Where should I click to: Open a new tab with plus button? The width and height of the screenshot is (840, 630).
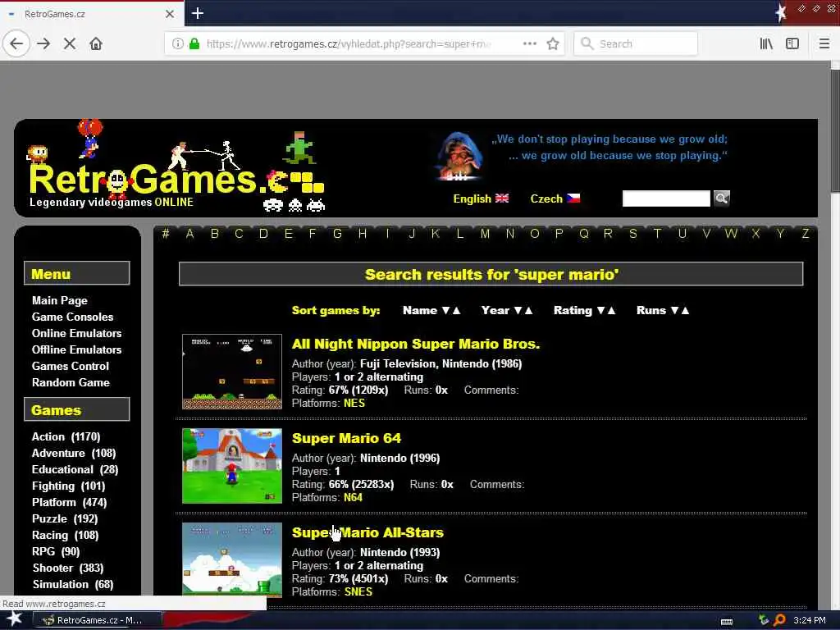tap(197, 13)
